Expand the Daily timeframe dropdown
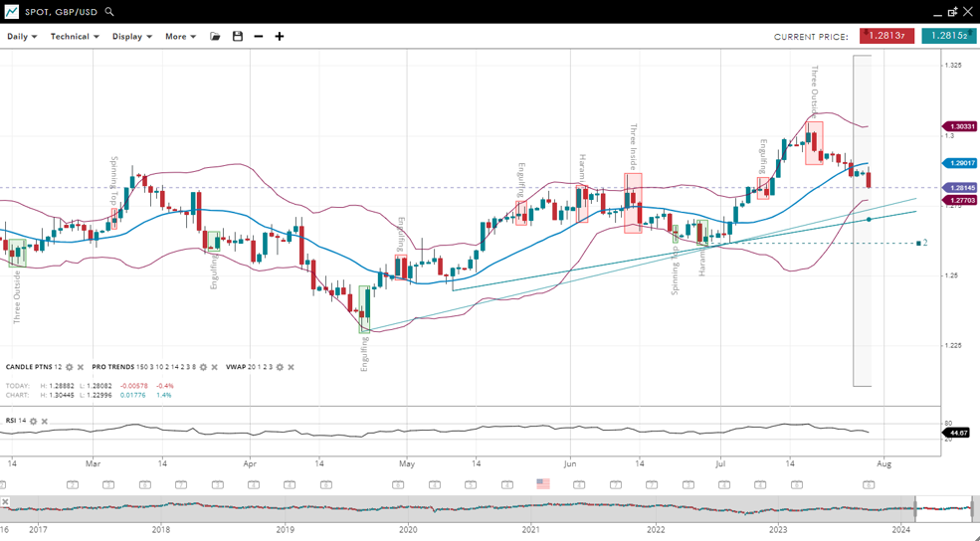Image resolution: width=980 pixels, height=541 pixels. tap(22, 37)
